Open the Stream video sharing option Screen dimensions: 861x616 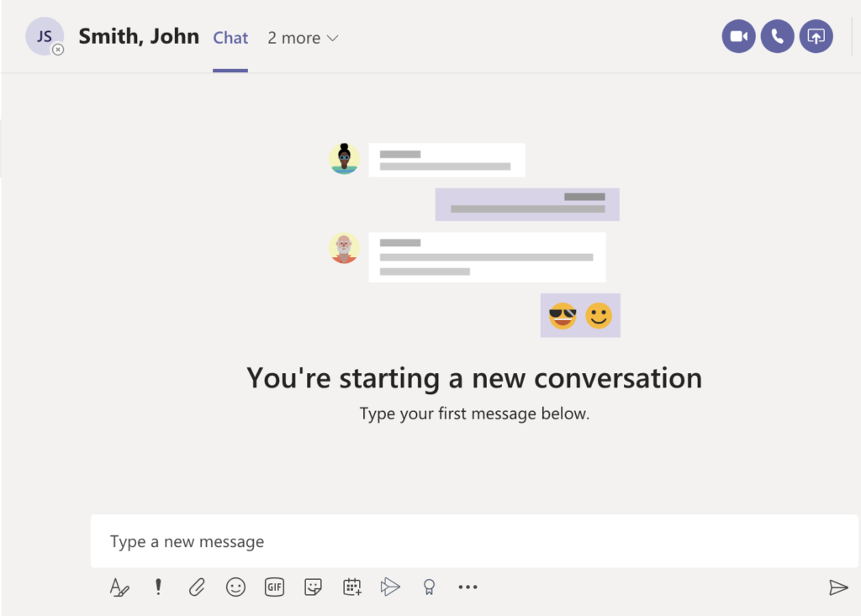click(390, 587)
